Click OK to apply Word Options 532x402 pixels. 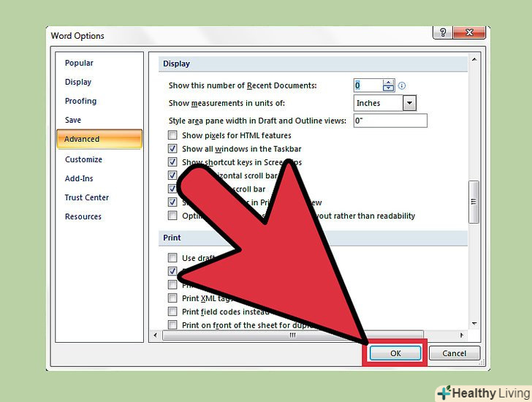[395, 353]
